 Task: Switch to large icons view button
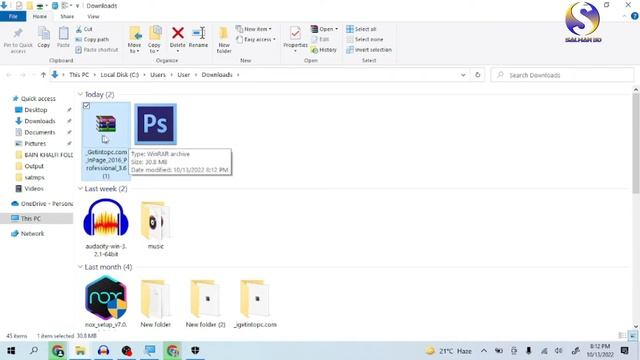633,336
